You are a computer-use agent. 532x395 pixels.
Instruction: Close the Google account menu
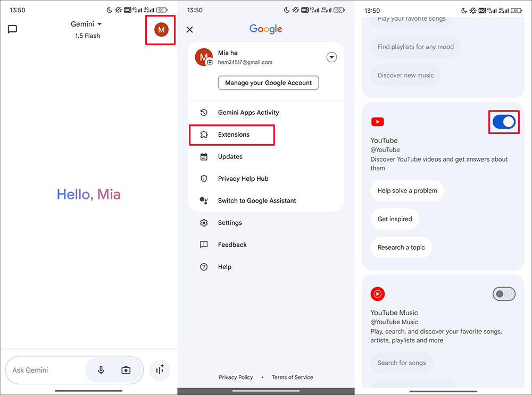tap(190, 29)
